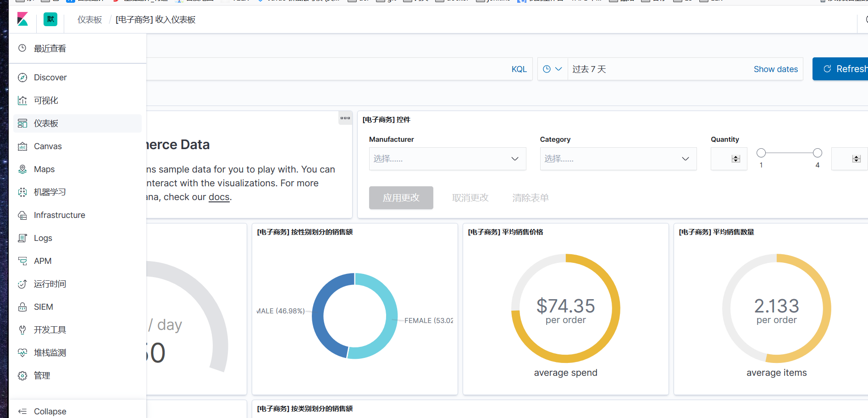Click the Quantity maximum value stepper
This screenshot has width=868, height=418.
[857, 159]
